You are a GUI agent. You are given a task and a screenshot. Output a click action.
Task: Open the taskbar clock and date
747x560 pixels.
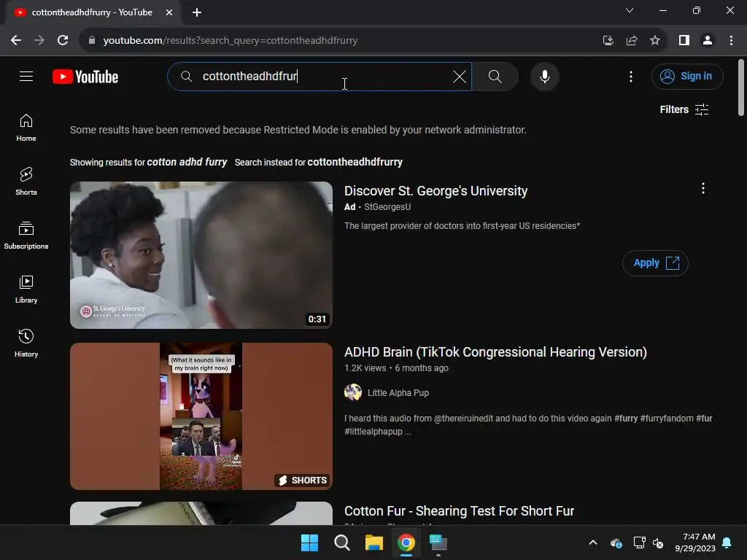(x=695, y=542)
